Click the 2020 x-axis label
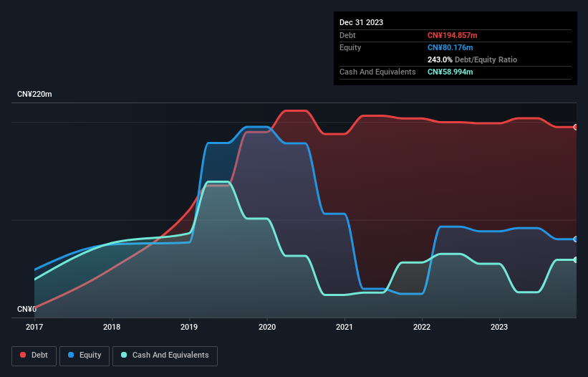 pos(267,327)
